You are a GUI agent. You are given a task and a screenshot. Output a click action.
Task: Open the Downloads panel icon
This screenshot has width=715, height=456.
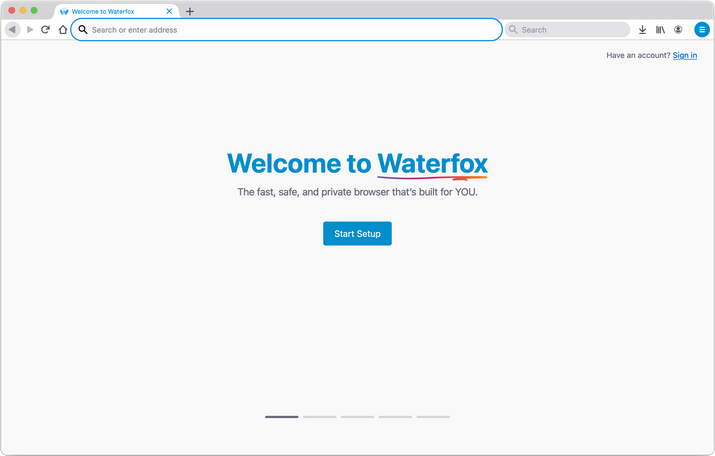(642, 30)
